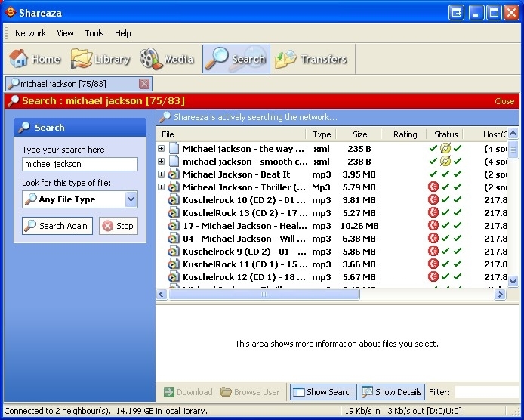
Task: Click the Search panel header
Action: [80, 128]
